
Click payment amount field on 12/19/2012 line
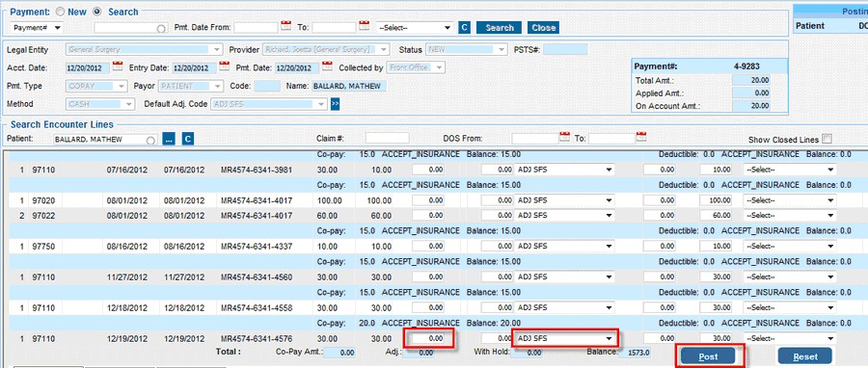click(x=428, y=338)
